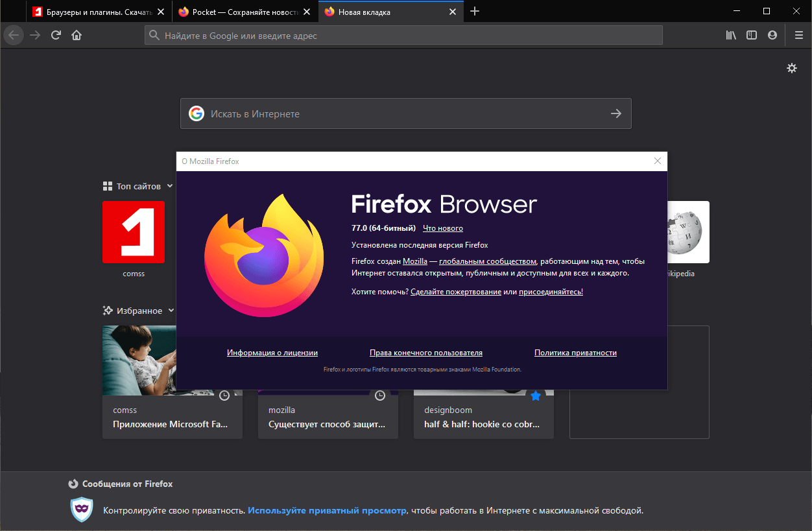Click the Используйте приватный просмотр link
Image resolution: width=812 pixels, height=531 pixels.
click(327, 510)
